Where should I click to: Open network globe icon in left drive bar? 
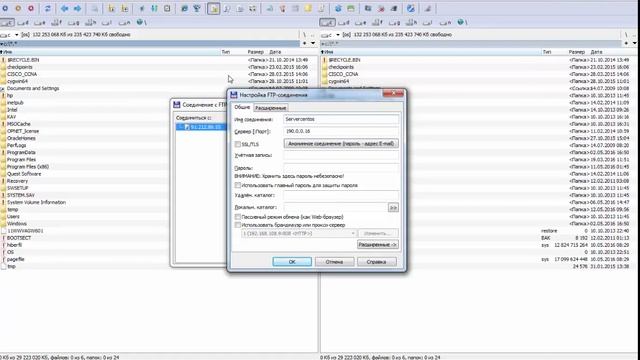[140, 22]
